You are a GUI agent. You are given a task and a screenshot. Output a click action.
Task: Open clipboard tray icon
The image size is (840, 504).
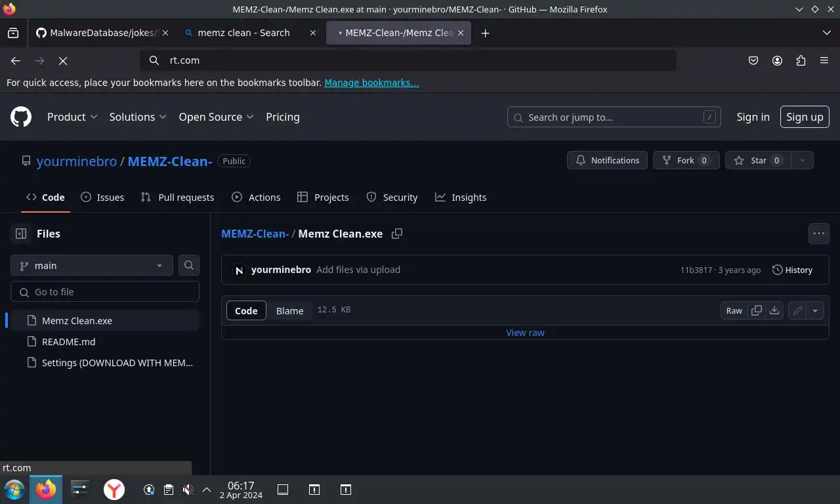click(x=169, y=490)
